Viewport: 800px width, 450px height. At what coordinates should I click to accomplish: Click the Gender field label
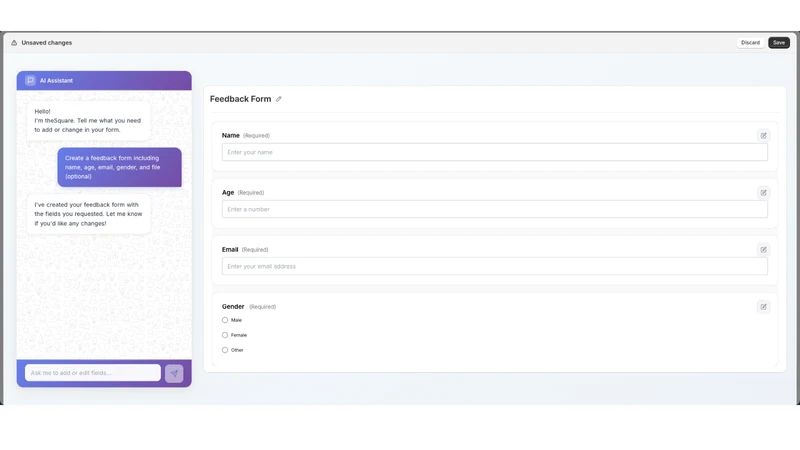[233, 307]
